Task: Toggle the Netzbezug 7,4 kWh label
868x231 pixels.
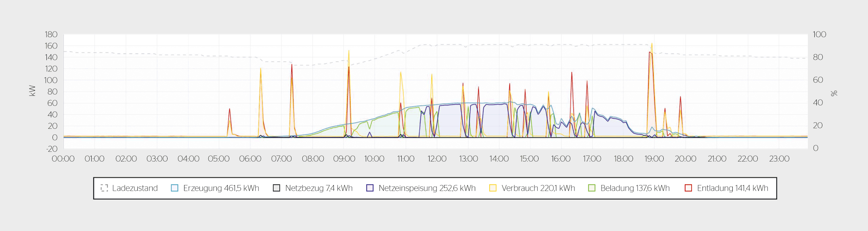Action: pyautogui.click(x=319, y=188)
